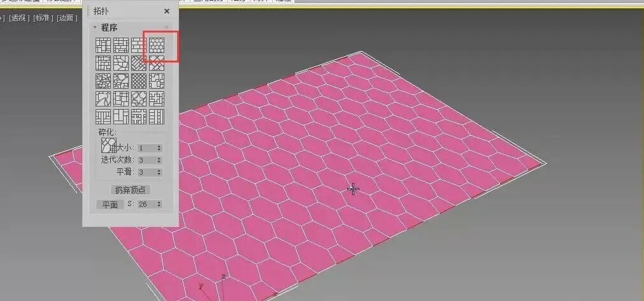Image resolution: width=644 pixels, height=301 pixels.
Task: Click the 平面 button
Action: tap(110, 204)
